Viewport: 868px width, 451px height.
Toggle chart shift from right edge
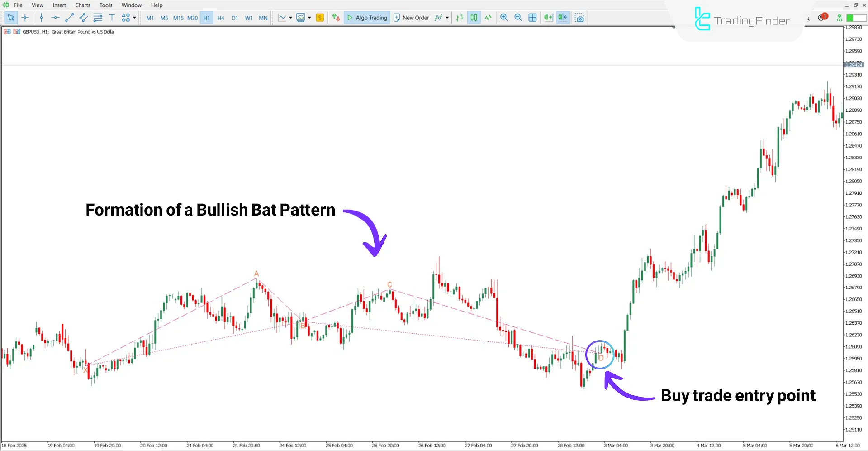(x=563, y=18)
